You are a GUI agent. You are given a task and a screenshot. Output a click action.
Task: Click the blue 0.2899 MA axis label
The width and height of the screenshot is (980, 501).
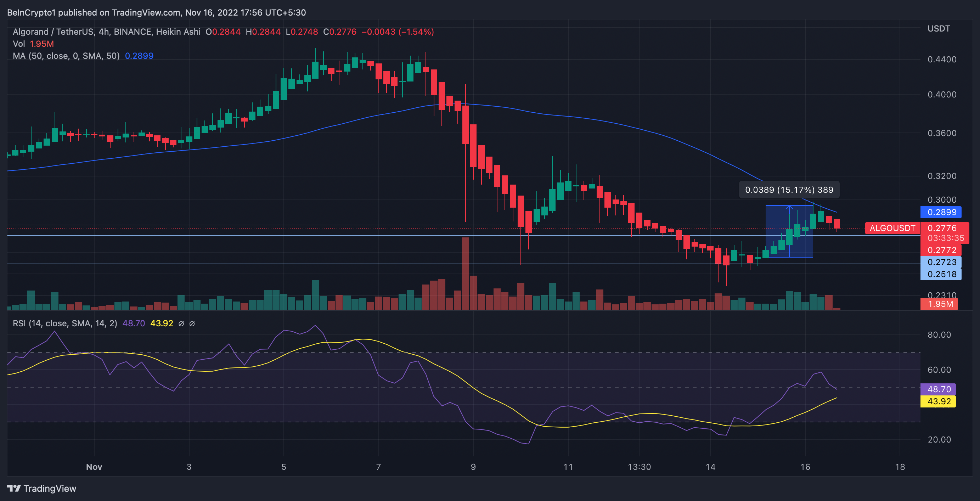[x=941, y=212]
